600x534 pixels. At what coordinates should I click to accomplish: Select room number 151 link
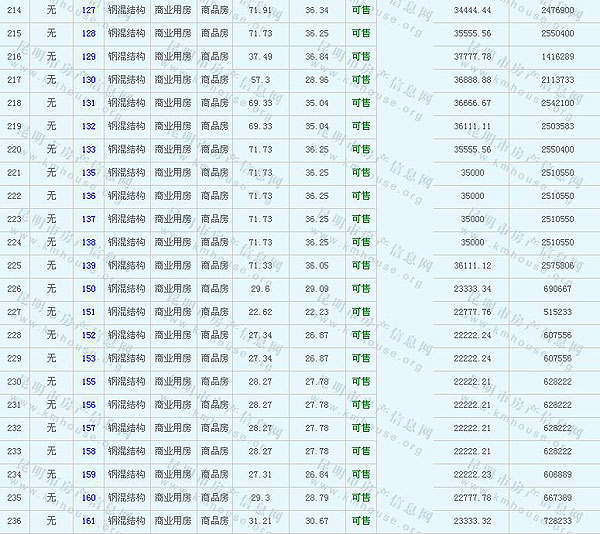tap(89, 312)
